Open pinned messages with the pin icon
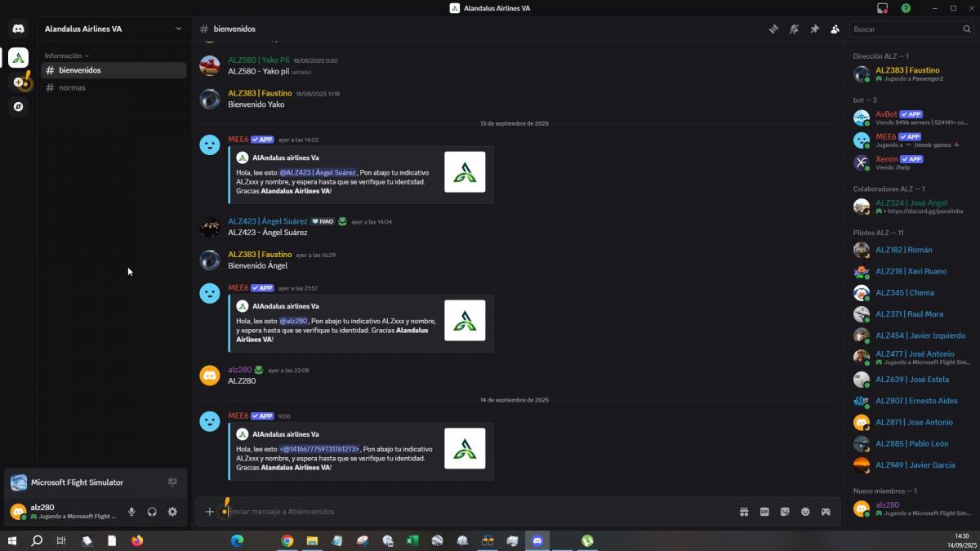 (x=814, y=29)
